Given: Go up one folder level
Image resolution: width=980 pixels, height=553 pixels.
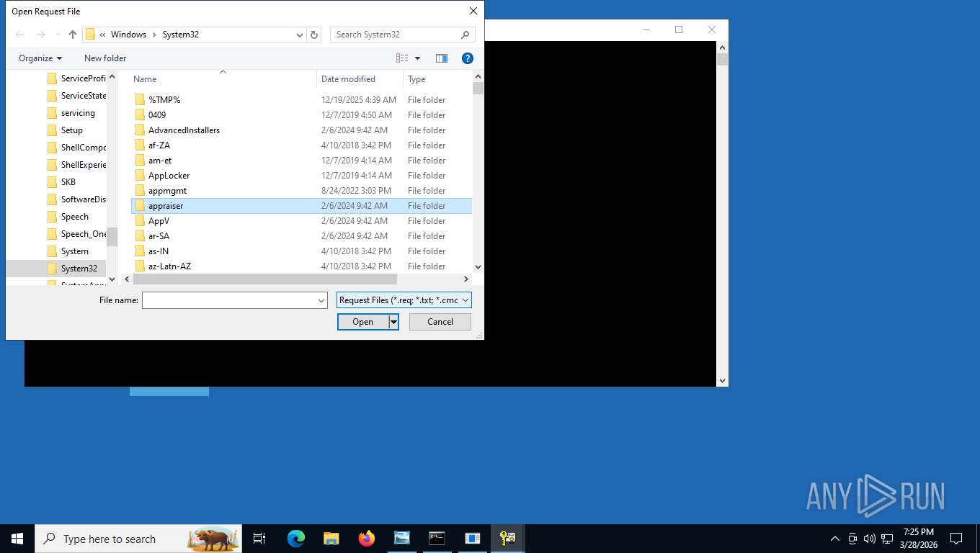Looking at the screenshot, I should [73, 35].
